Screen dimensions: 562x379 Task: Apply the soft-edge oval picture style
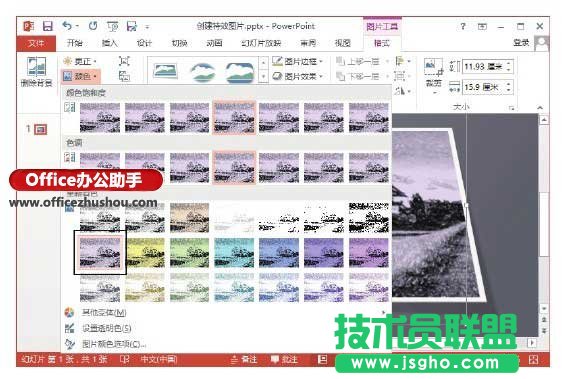(203, 71)
